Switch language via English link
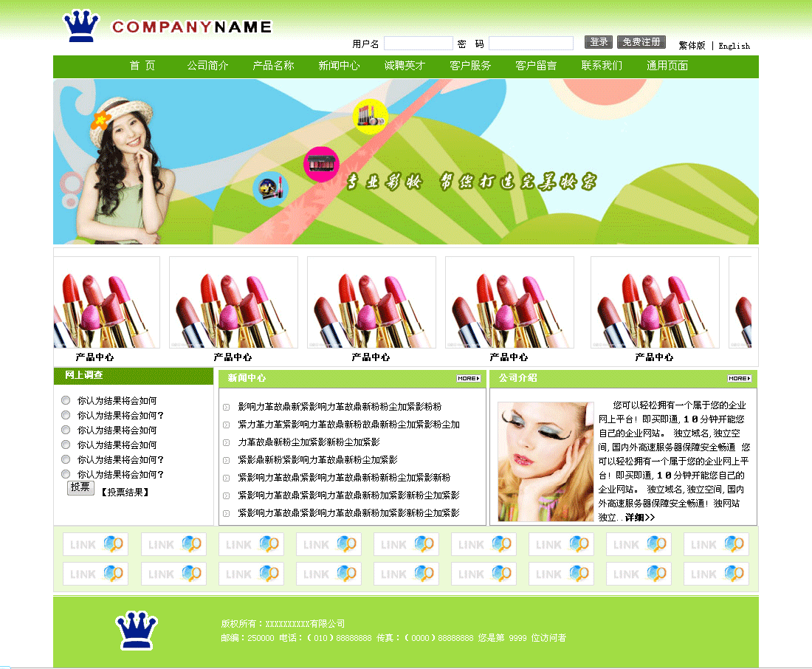 pos(734,46)
